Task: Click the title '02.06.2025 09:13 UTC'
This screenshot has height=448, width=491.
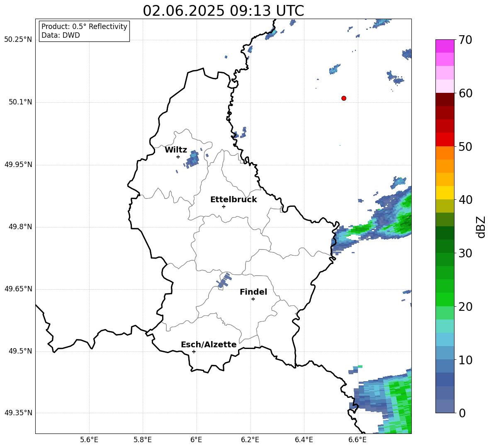Action: 223,11
